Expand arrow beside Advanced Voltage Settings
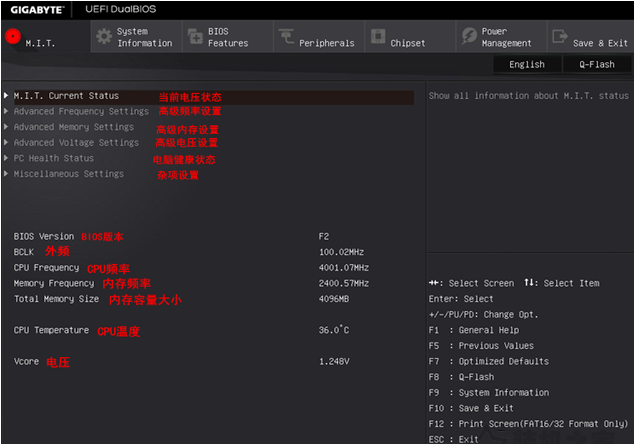This screenshot has height=445, width=638. point(6,142)
